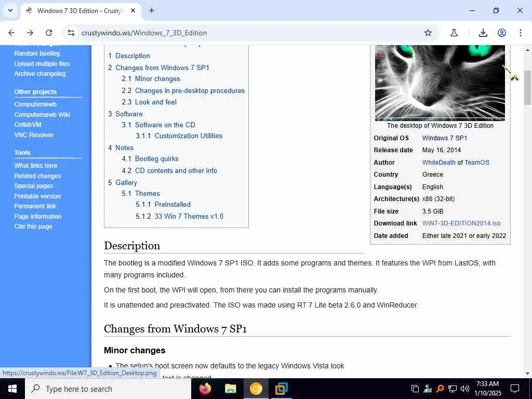Jump to 33 Win 7 Themes v1.0

pyautogui.click(x=179, y=216)
